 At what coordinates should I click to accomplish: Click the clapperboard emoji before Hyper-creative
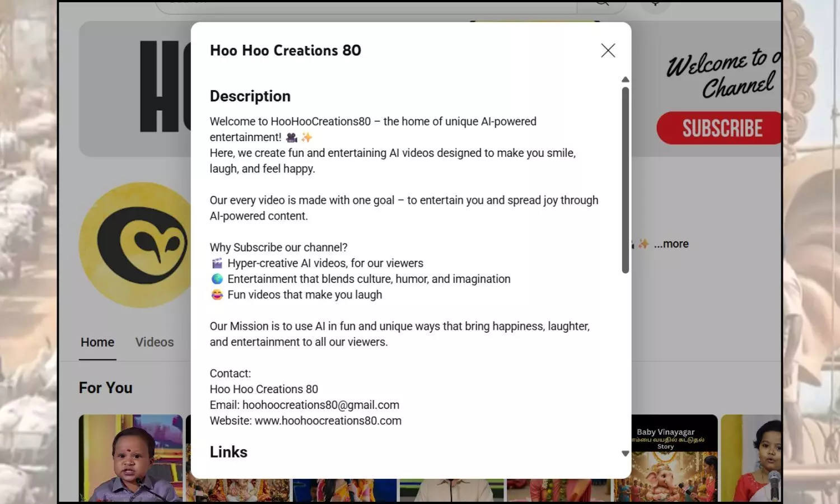217,263
